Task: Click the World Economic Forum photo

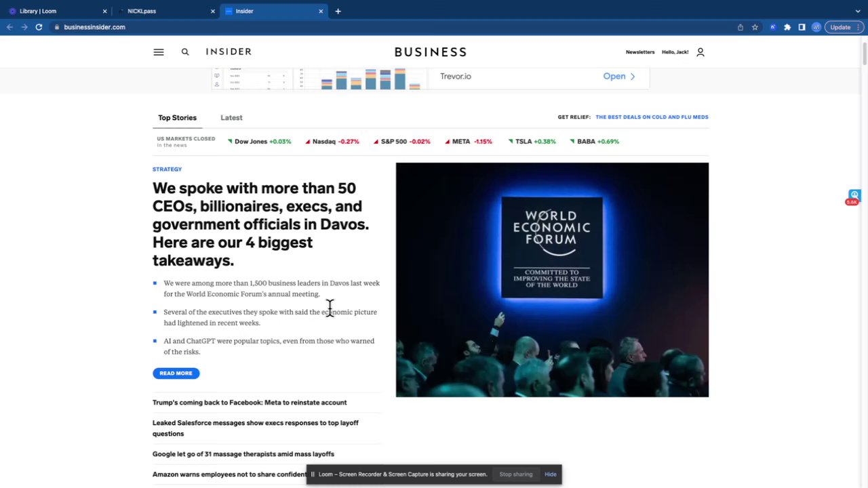Action: [x=552, y=280]
